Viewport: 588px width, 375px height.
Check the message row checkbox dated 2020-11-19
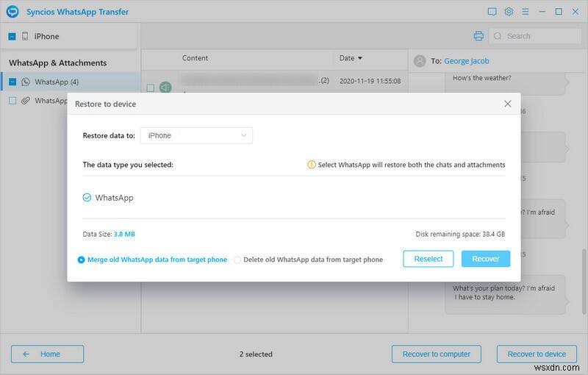[151, 88]
